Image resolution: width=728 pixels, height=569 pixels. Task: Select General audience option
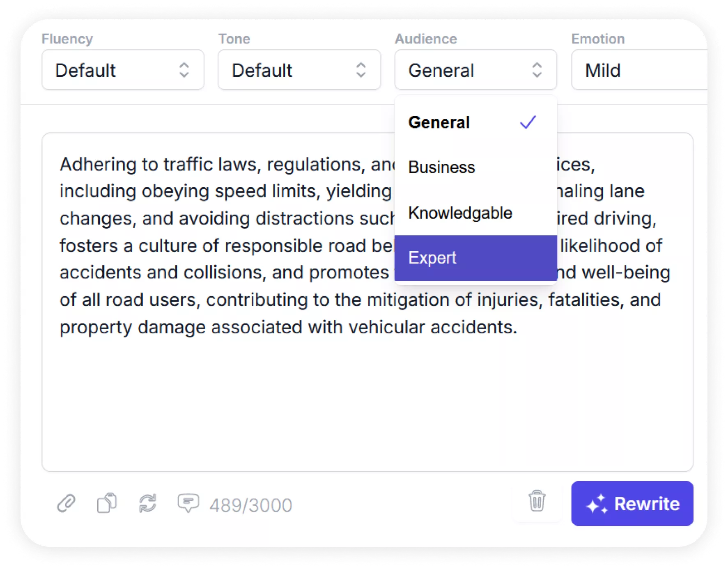coord(439,122)
